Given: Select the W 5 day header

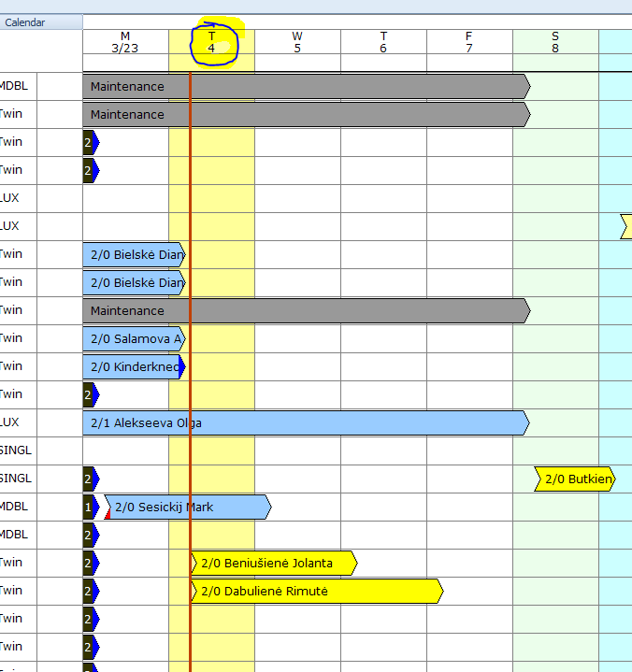Looking at the screenshot, I should coord(297,42).
